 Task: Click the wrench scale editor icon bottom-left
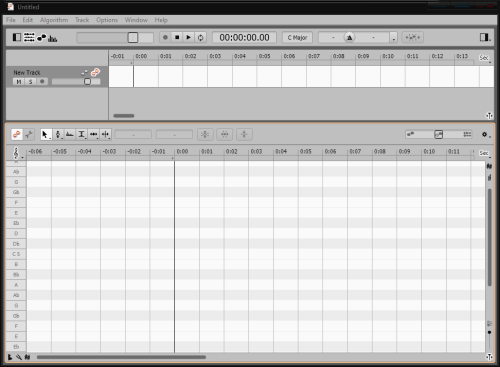(19, 357)
